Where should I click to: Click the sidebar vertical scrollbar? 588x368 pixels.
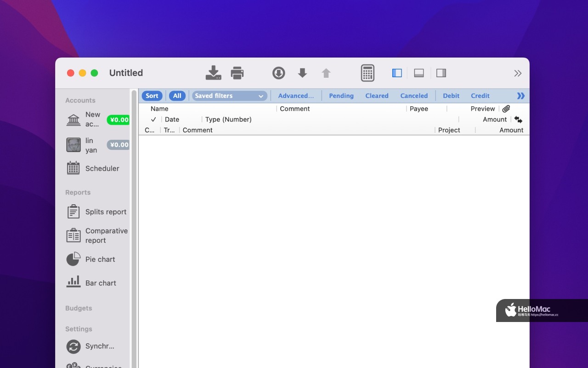(134, 229)
